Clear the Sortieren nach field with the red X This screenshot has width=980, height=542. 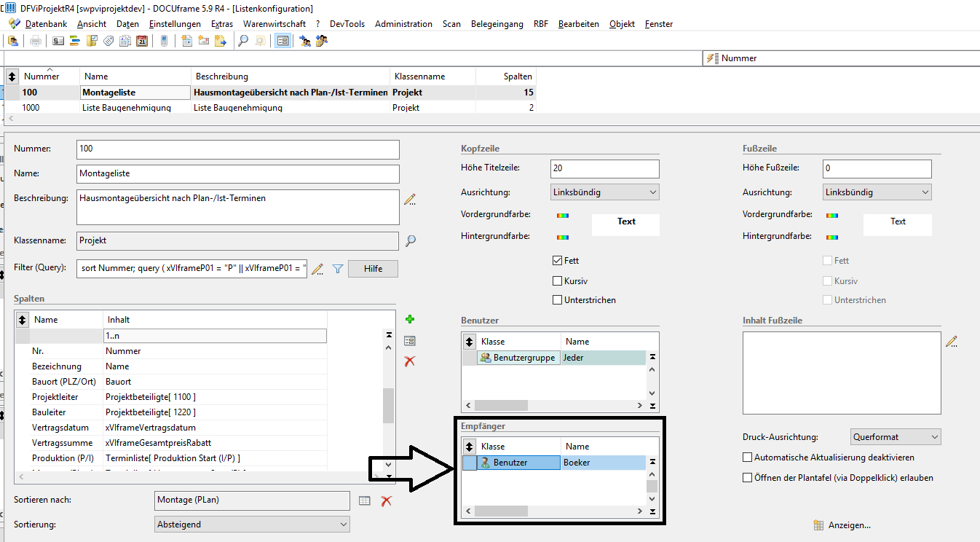[x=387, y=500]
